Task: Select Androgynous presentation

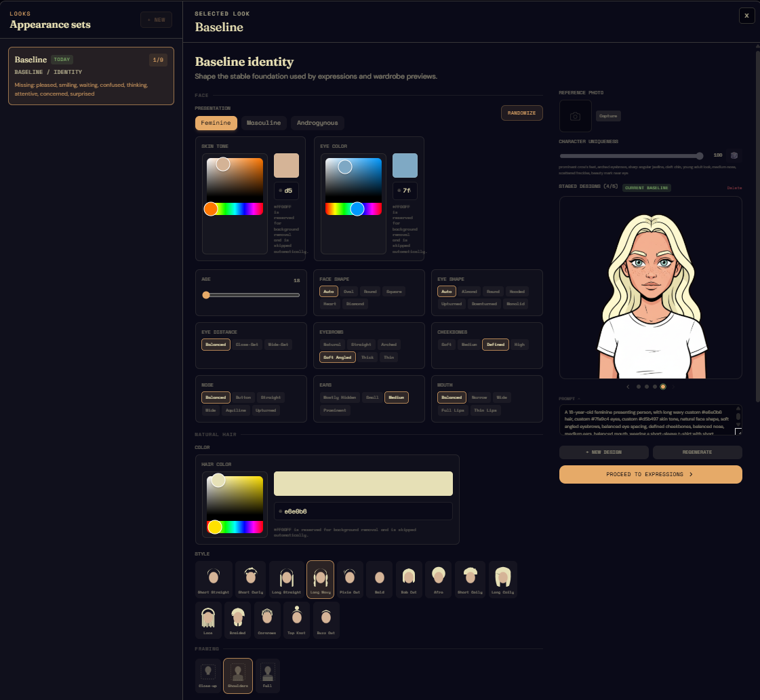Action: 317,123
